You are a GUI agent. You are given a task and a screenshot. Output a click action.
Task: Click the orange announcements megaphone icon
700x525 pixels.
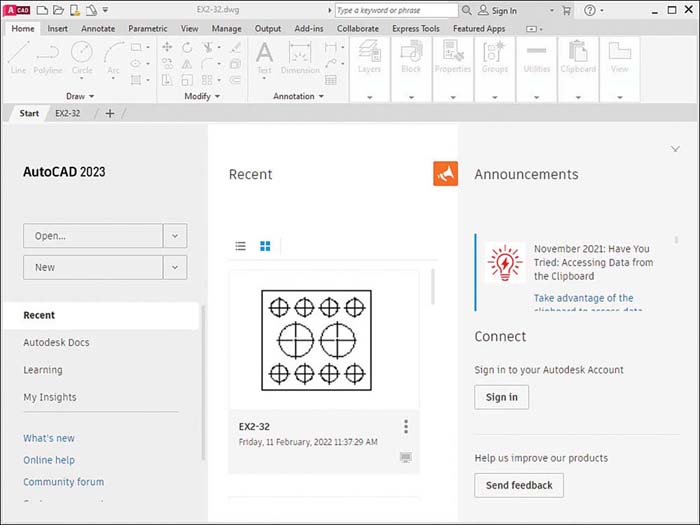pos(446,174)
